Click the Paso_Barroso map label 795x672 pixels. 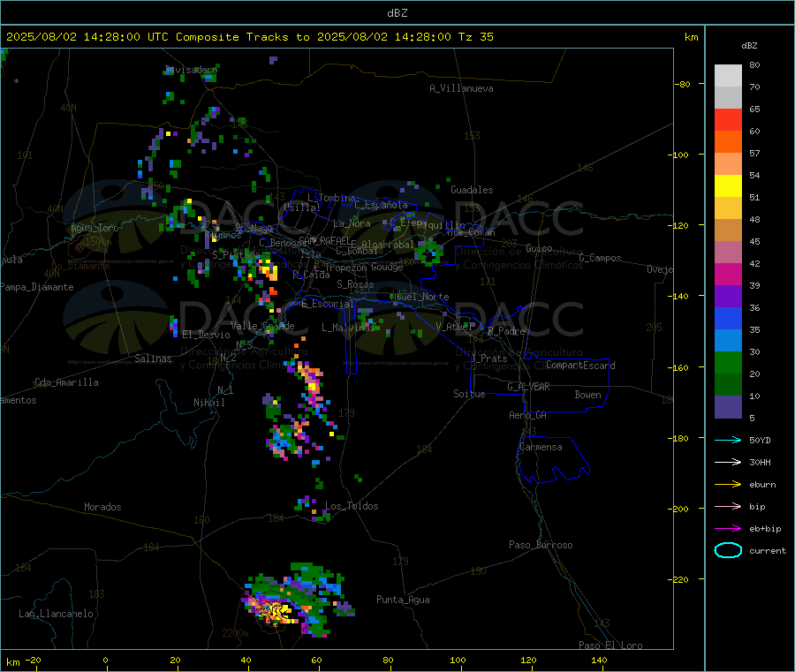pyautogui.click(x=541, y=546)
